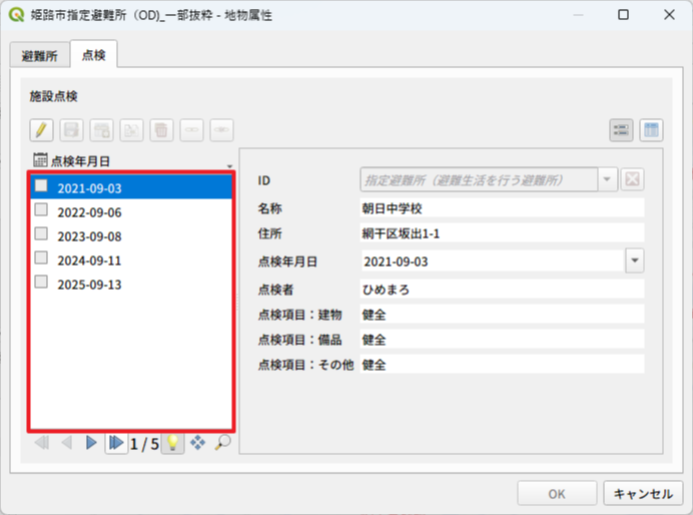
Task: Click the pan to feature arrows icon
Action: click(197, 443)
